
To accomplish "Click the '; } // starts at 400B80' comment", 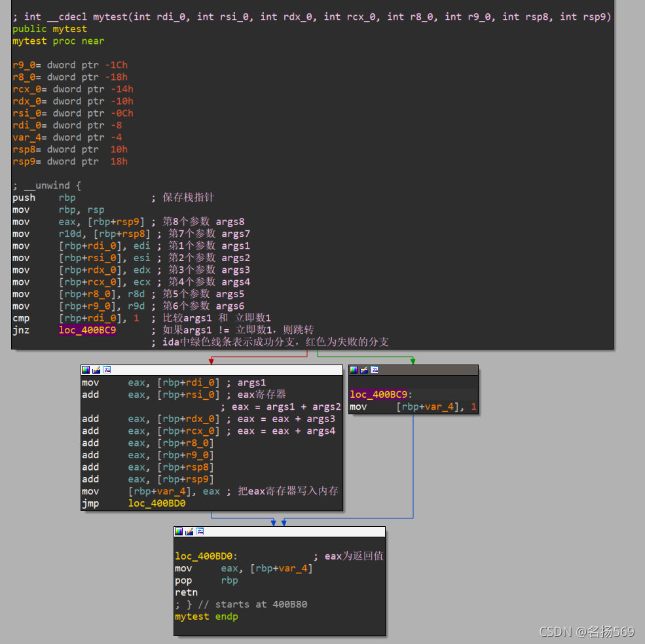I will pyautogui.click(x=241, y=604).
